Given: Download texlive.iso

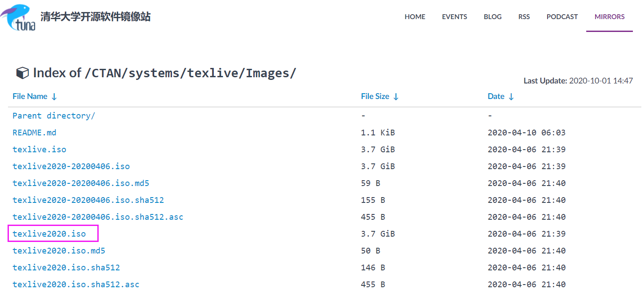Looking at the screenshot, I should coord(39,149).
